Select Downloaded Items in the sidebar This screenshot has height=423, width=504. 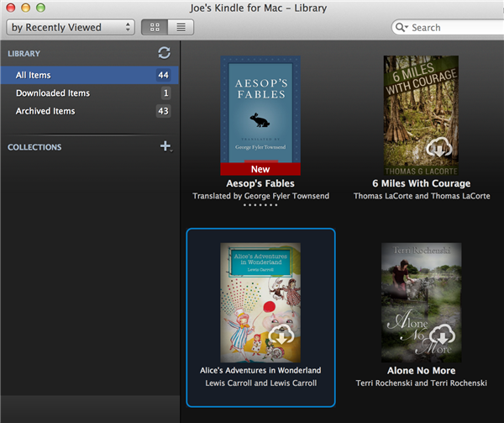pos(89,93)
